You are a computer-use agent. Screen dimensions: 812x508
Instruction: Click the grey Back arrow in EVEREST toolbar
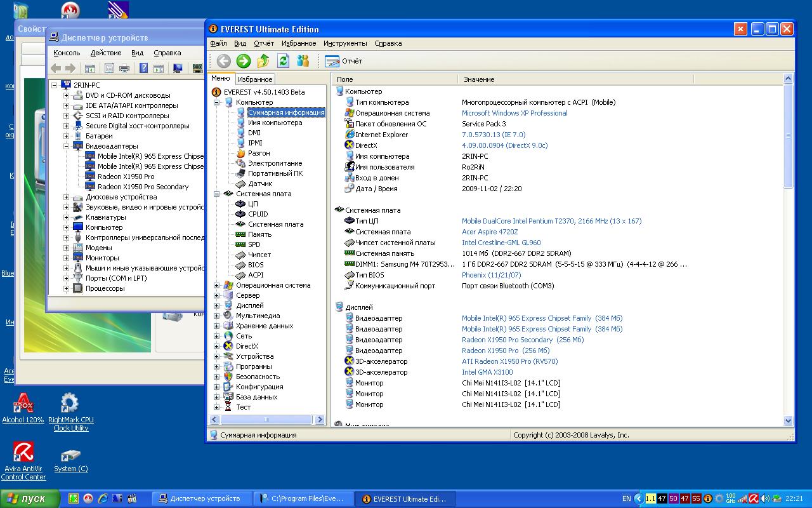point(223,60)
